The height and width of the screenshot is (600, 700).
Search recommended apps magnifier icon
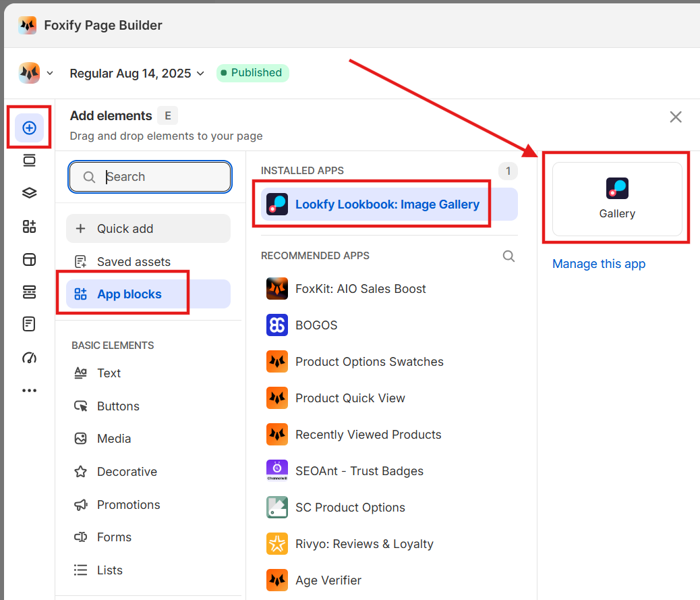(508, 256)
